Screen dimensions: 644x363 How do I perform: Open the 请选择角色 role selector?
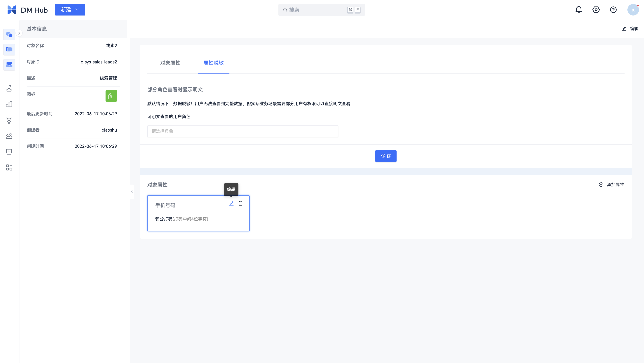click(243, 131)
